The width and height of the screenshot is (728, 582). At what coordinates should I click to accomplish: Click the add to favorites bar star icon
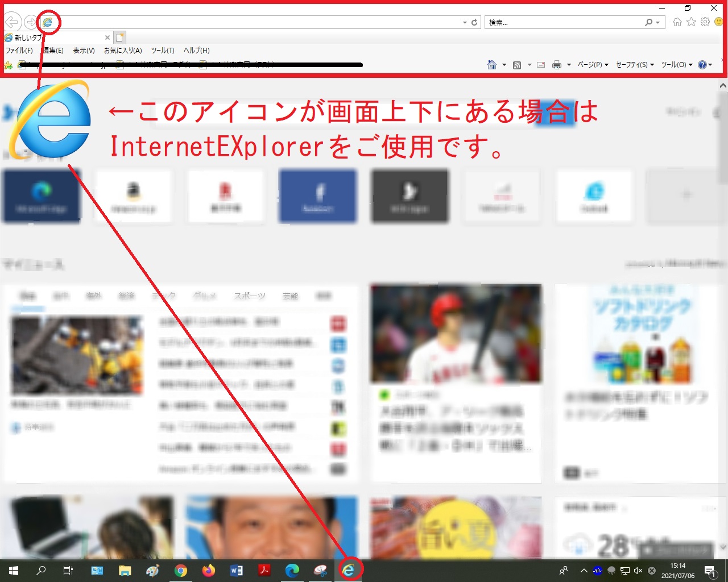(x=9, y=65)
